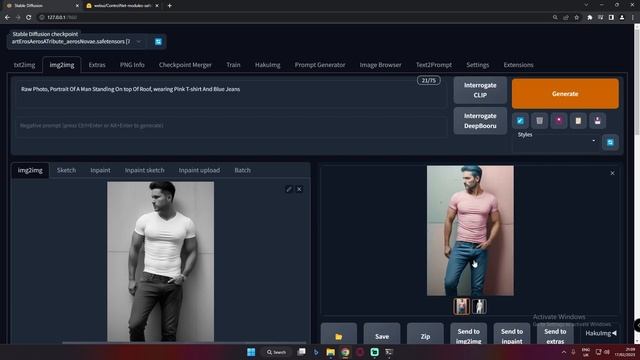This screenshot has height=360, width=640.
Task: Open the Extras tab
Action: click(97, 65)
